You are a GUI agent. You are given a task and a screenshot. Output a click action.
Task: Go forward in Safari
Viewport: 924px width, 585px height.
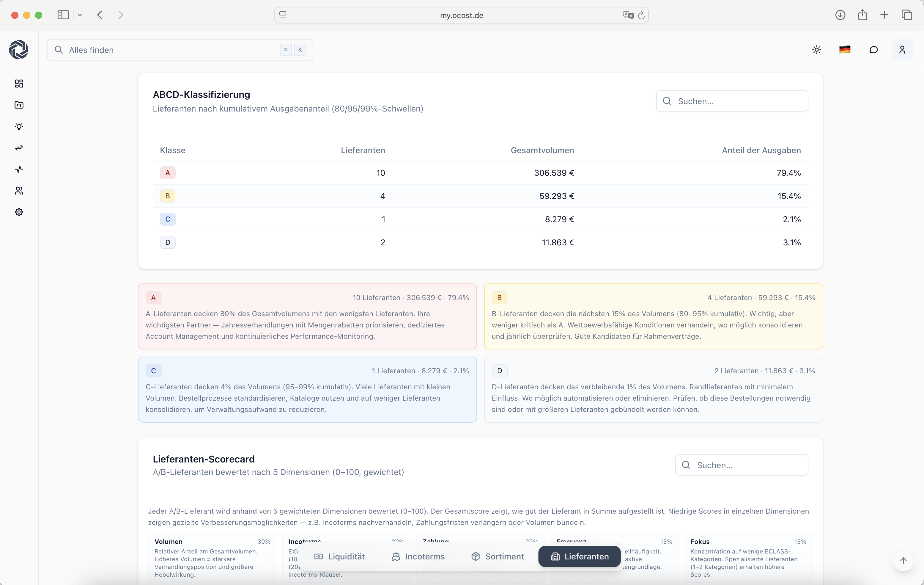(x=121, y=15)
